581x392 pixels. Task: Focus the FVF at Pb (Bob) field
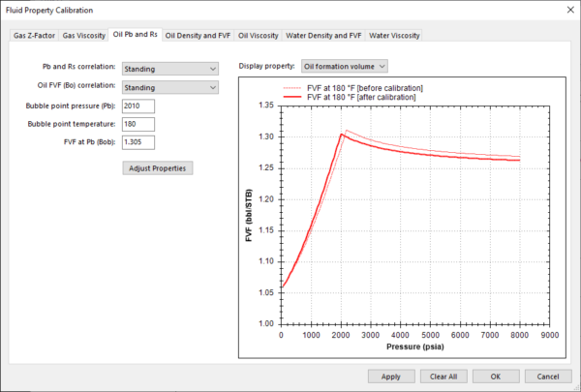138,142
